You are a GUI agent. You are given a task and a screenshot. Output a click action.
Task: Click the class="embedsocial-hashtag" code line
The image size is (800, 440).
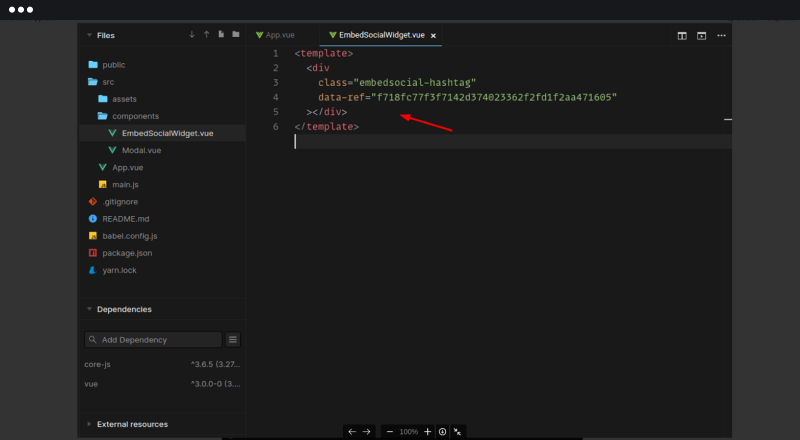point(397,82)
